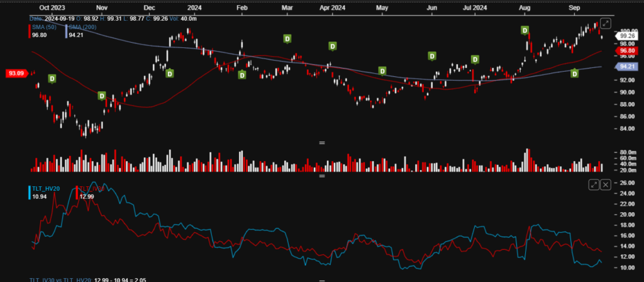Image resolution: width=644 pixels, height=282 pixels.
Task: Click the dividend marker in July 2024
Action: pos(475,60)
